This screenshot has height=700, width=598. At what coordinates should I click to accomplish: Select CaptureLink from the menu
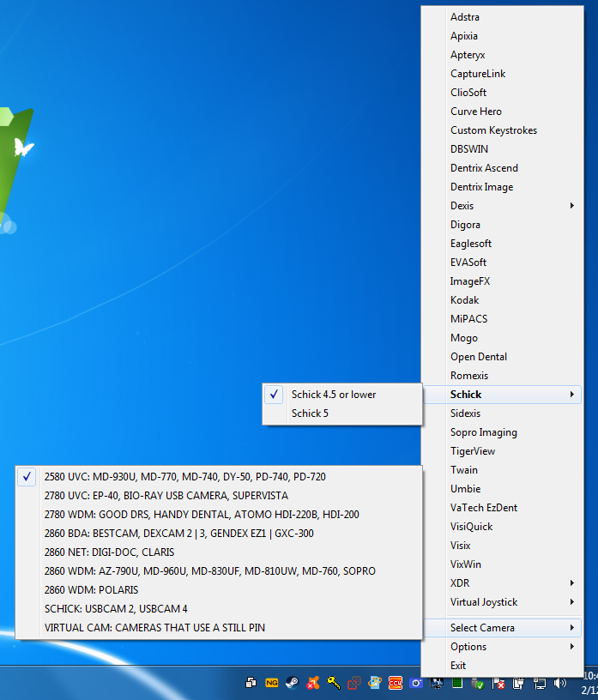503,74
